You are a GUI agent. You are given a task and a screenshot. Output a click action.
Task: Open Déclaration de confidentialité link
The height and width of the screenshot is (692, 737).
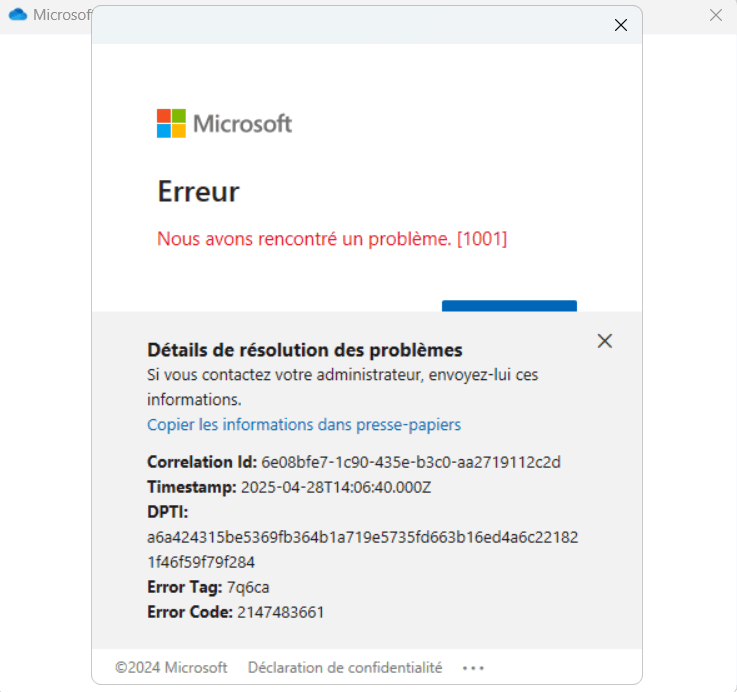click(345, 667)
